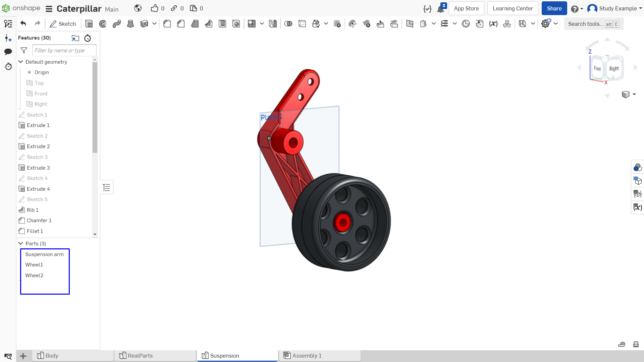Redo the last undone action
The width and height of the screenshot is (644, 362).
(x=38, y=24)
